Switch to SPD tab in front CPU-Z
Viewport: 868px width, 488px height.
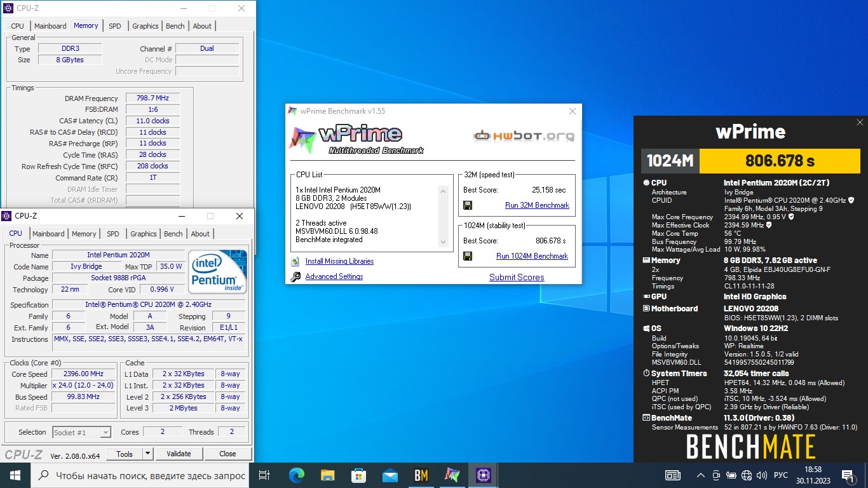113,234
